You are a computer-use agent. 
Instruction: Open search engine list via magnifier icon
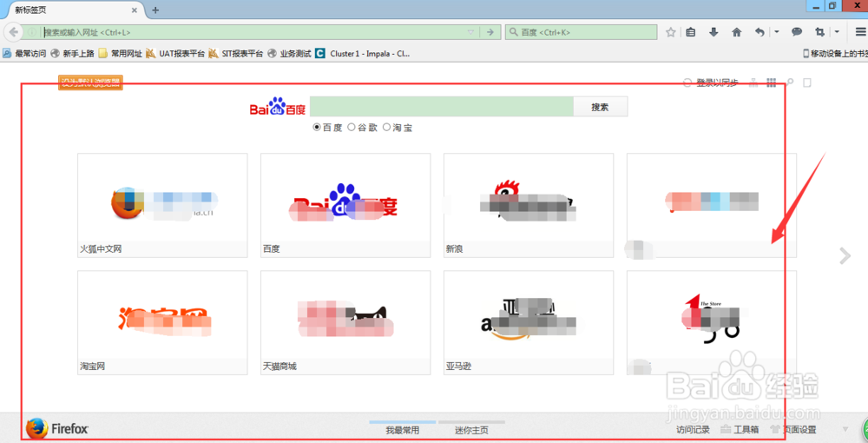514,33
